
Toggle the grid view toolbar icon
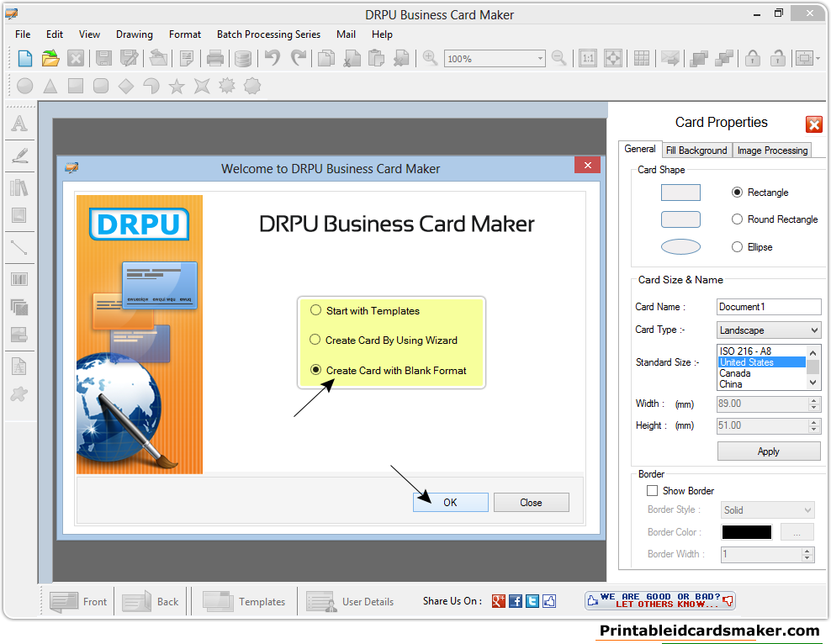point(641,58)
